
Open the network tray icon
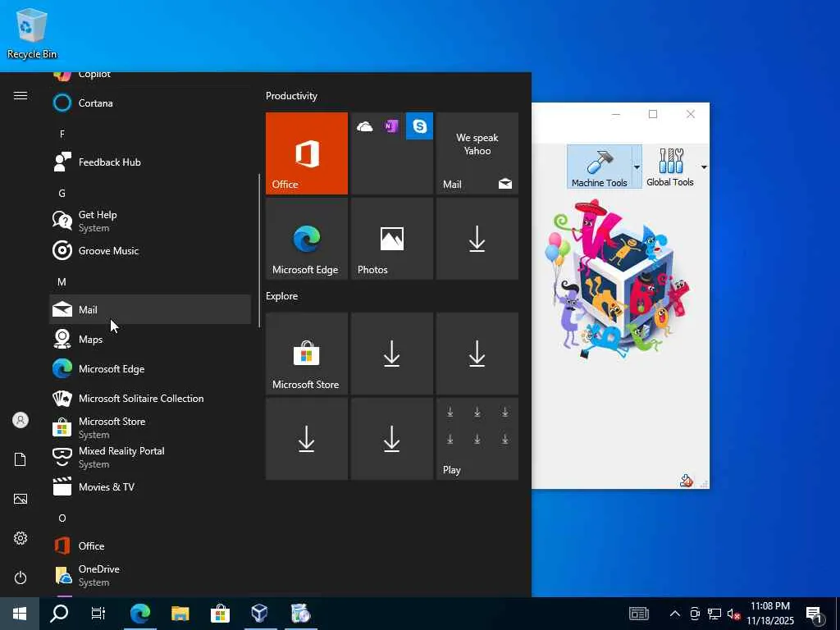714,614
